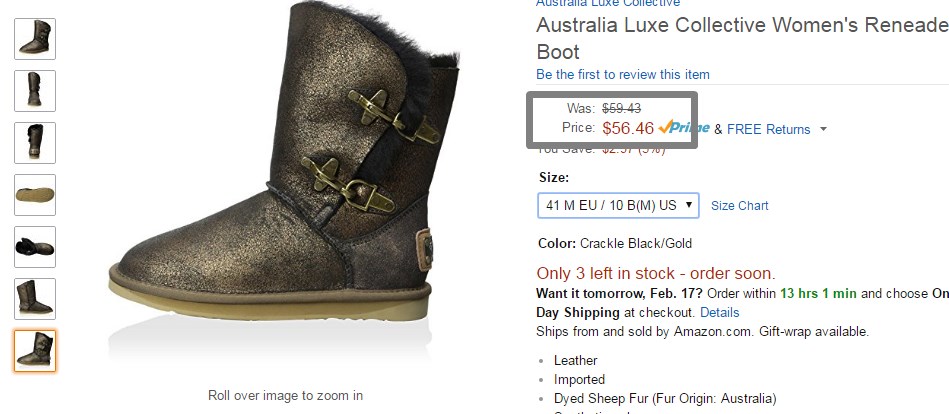The image size is (949, 414).
Task: Click the dropdown arrow in Size selector
Action: pos(688,205)
